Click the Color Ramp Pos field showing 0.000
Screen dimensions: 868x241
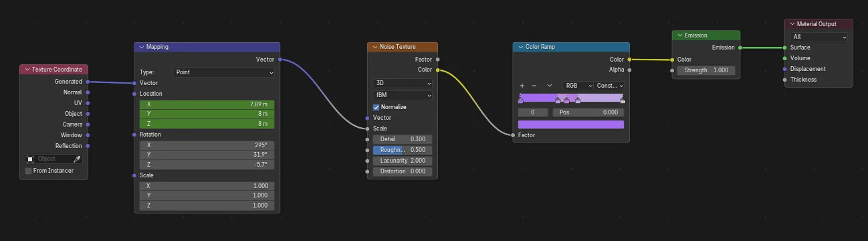(x=588, y=112)
